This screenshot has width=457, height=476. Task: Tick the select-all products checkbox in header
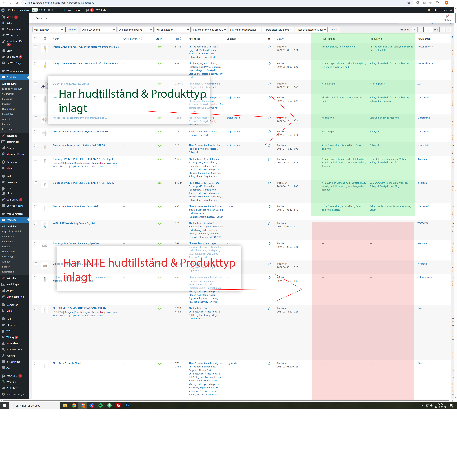[x=36, y=39]
